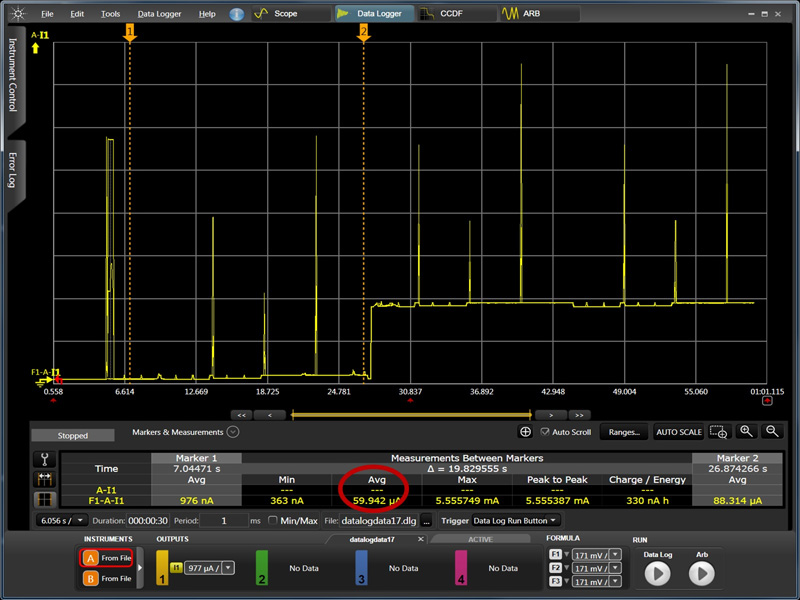Screen dimensions: 800x600
Task: Step right with the single-right arrow
Action: point(551,415)
